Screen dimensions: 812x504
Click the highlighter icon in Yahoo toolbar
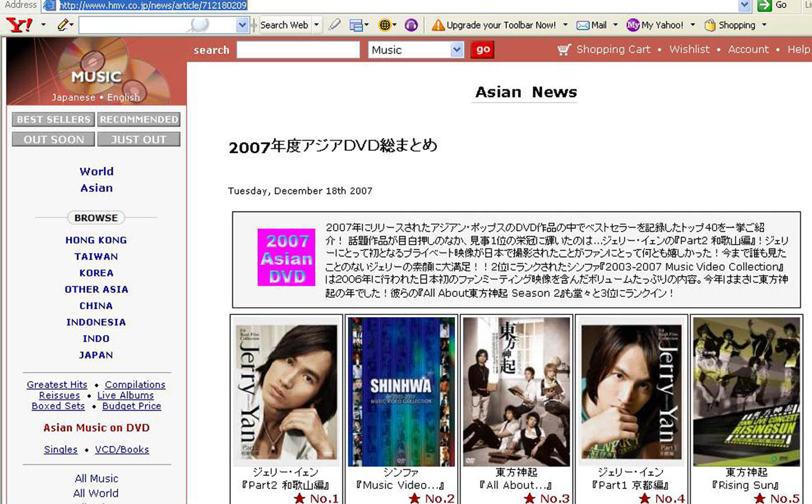click(x=335, y=24)
